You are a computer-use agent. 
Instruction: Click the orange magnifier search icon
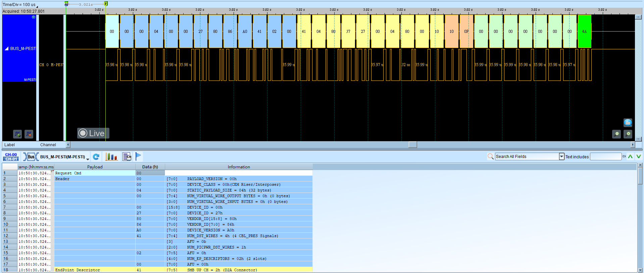(490, 156)
